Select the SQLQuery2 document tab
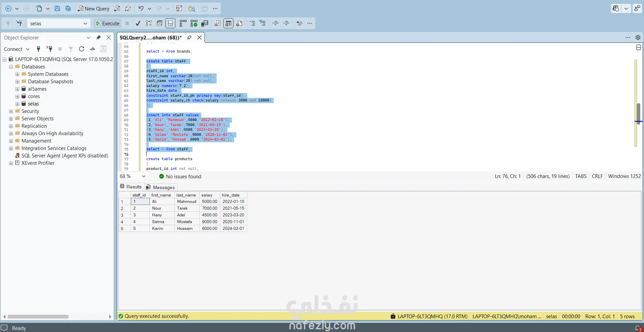Screen dimensions: 644x332 tap(150, 37)
